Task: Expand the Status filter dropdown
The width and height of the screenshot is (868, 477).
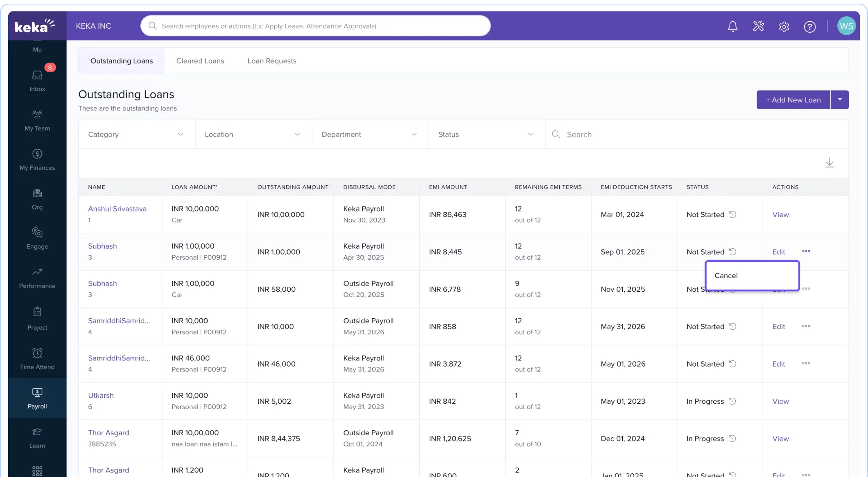Action: pos(487,134)
